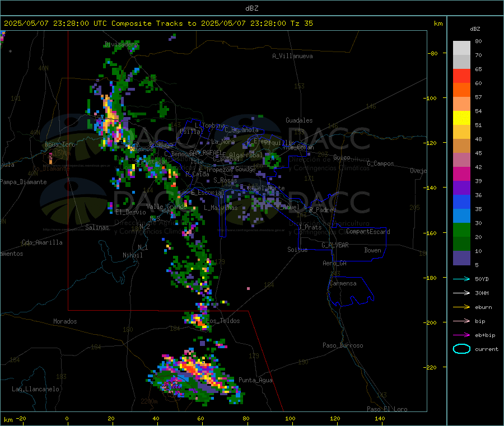This screenshot has width=504, height=426.
Task: Click the 'L_Malvinas' map label
Action: pos(221,208)
